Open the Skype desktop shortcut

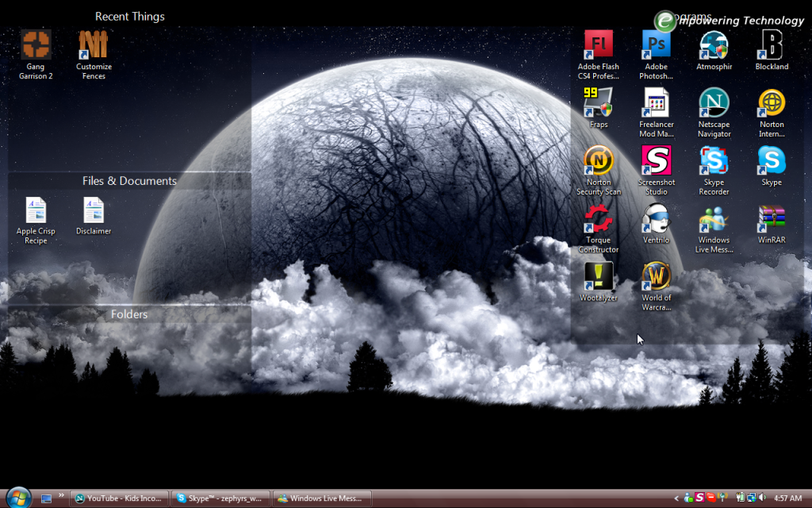click(772, 166)
